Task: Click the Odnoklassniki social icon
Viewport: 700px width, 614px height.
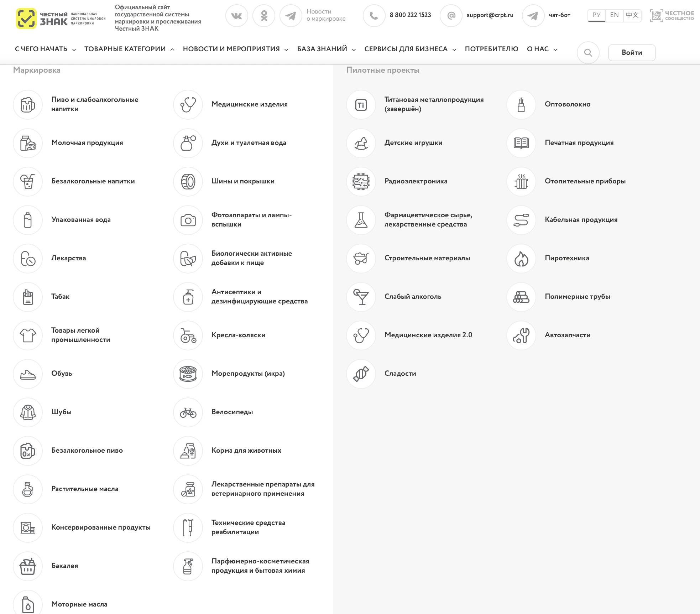Action: point(263,16)
